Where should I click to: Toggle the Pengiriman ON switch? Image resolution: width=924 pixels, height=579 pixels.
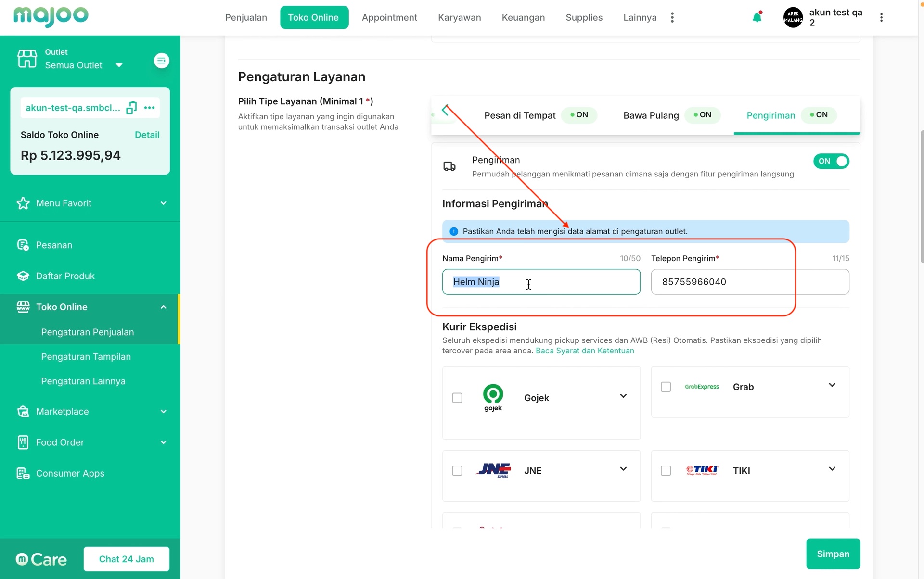pos(831,161)
